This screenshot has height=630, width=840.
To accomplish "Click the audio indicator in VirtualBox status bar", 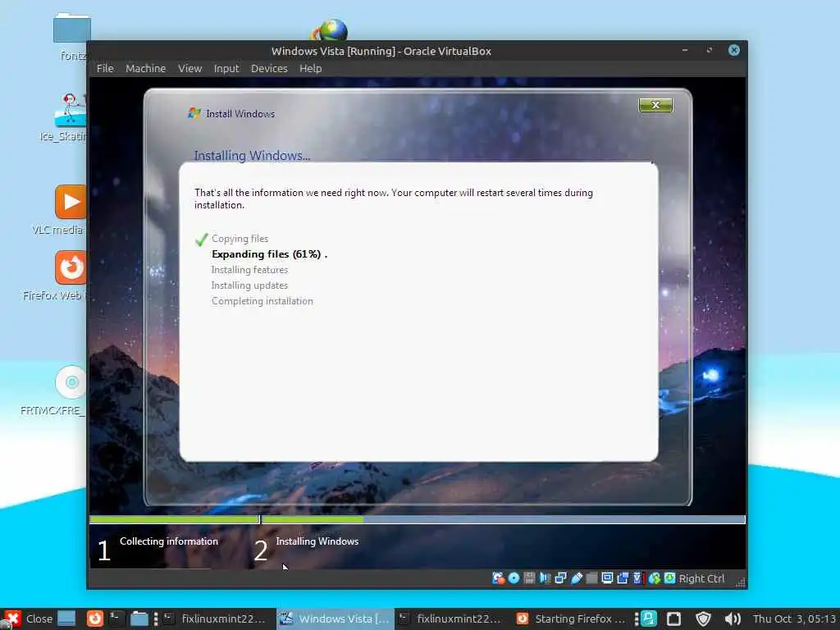I will coord(545,578).
